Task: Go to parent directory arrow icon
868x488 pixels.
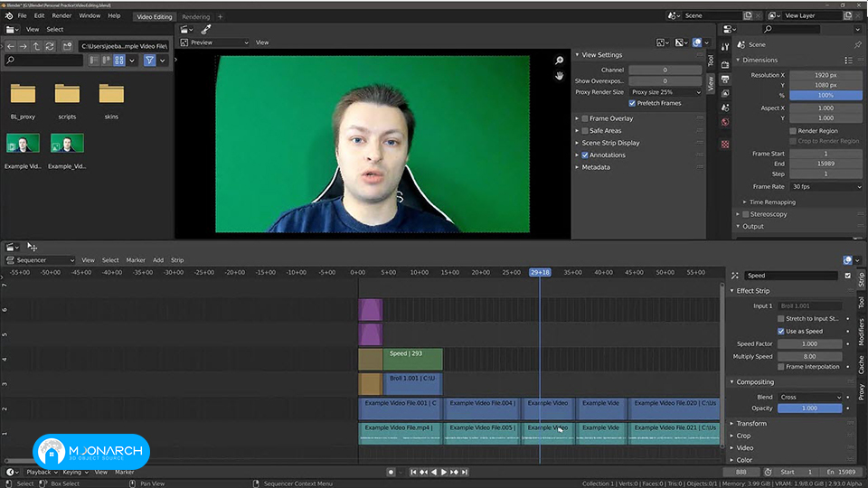Action: click(36, 46)
